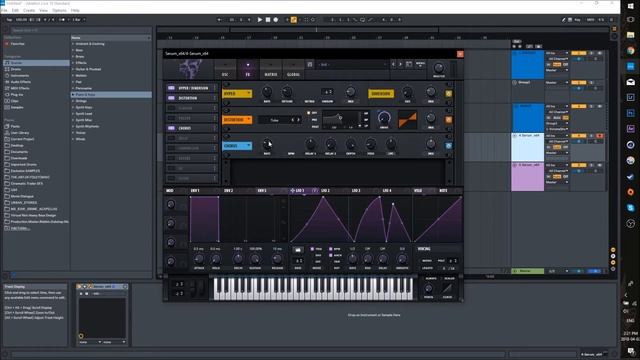Open the Serum preset browser icon
The height and width of the screenshot is (360, 640).
pyautogui.click(x=409, y=64)
